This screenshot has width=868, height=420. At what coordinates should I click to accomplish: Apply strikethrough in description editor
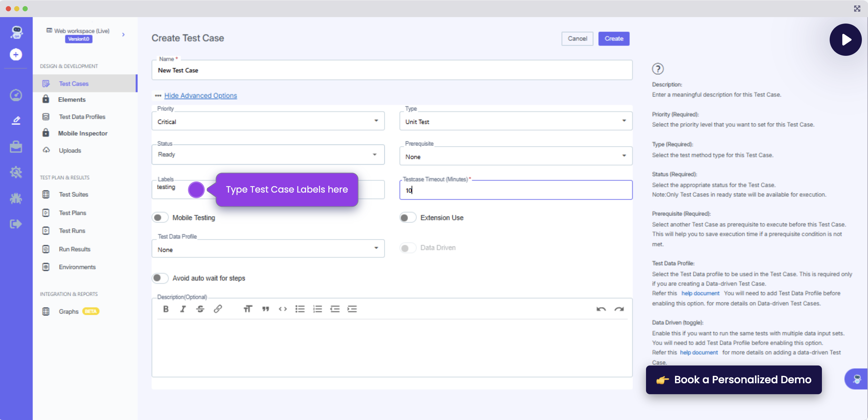coord(200,309)
